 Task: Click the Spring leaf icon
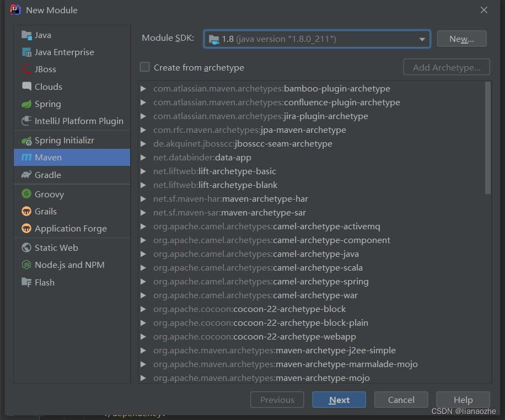click(26, 104)
